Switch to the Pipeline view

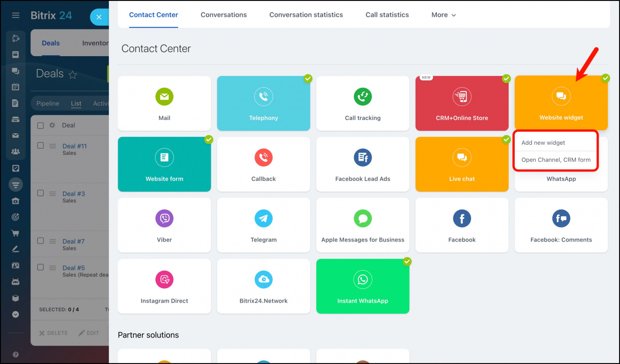[x=48, y=104]
